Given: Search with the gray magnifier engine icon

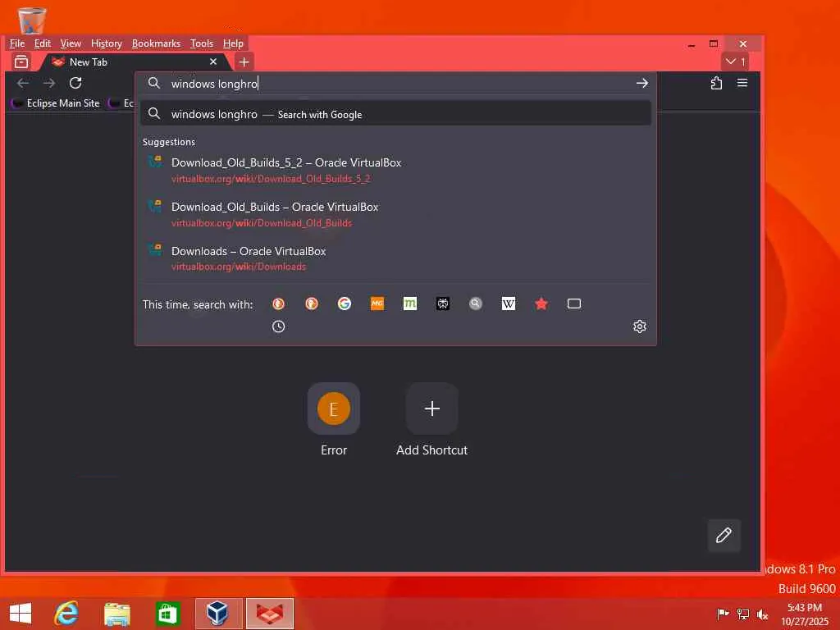Looking at the screenshot, I should click(476, 304).
